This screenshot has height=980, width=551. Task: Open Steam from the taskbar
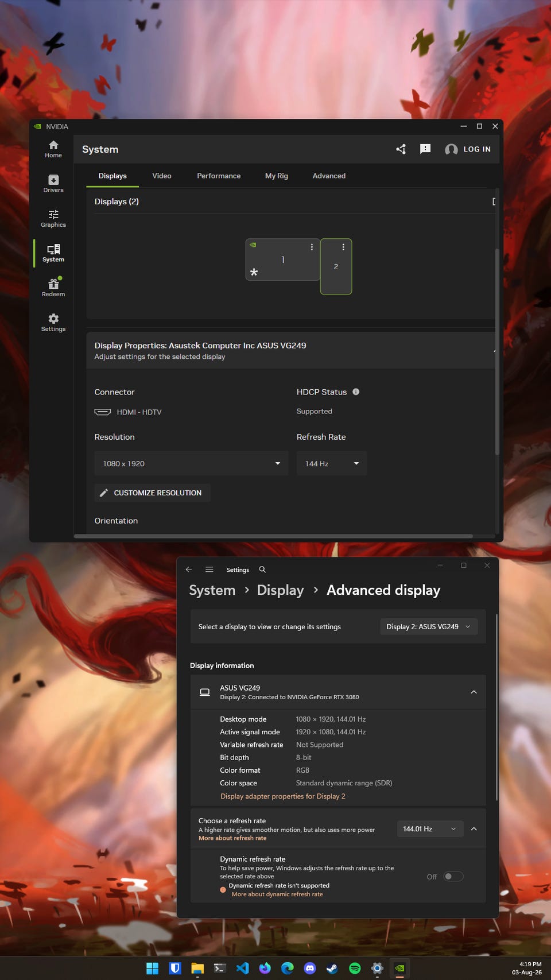tap(332, 969)
